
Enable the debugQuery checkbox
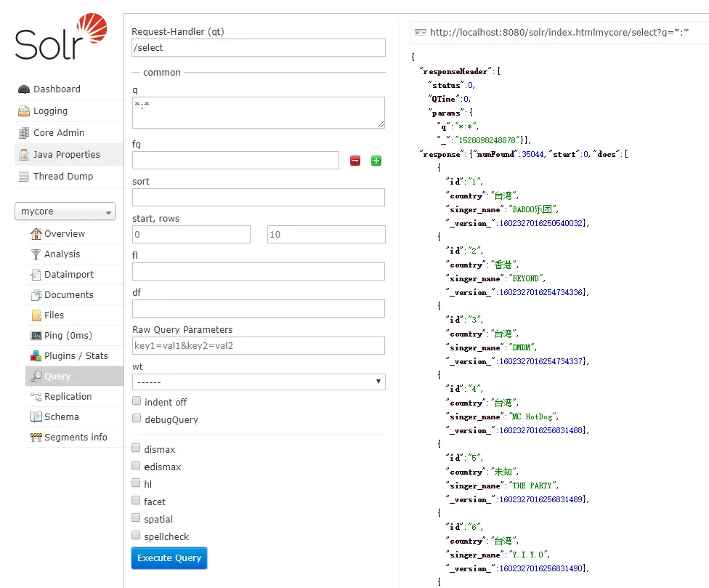(x=137, y=418)
